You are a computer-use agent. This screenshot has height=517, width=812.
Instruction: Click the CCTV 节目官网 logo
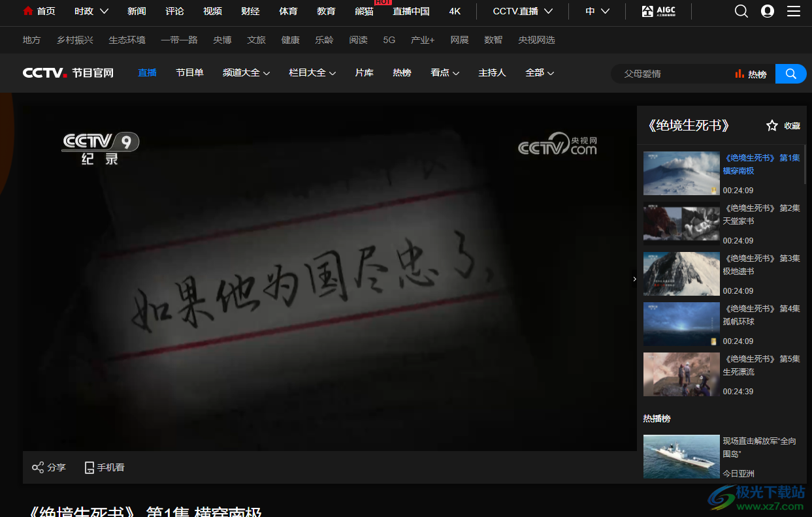point(69,73)
